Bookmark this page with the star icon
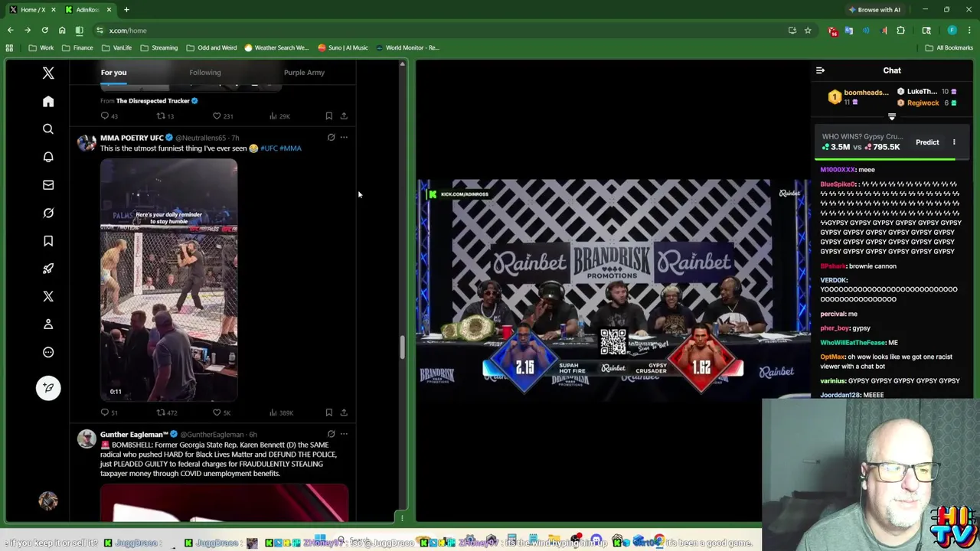The image size is (980, 551). pyautogui.click(x=808, y=30)
